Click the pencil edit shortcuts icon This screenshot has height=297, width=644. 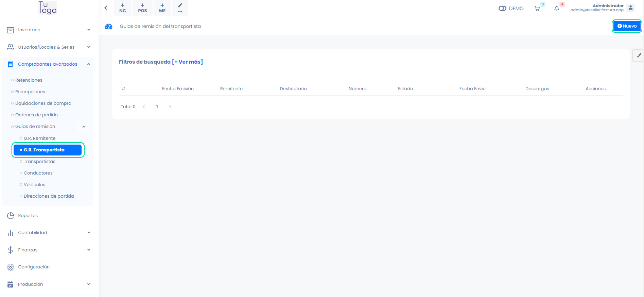180,8
